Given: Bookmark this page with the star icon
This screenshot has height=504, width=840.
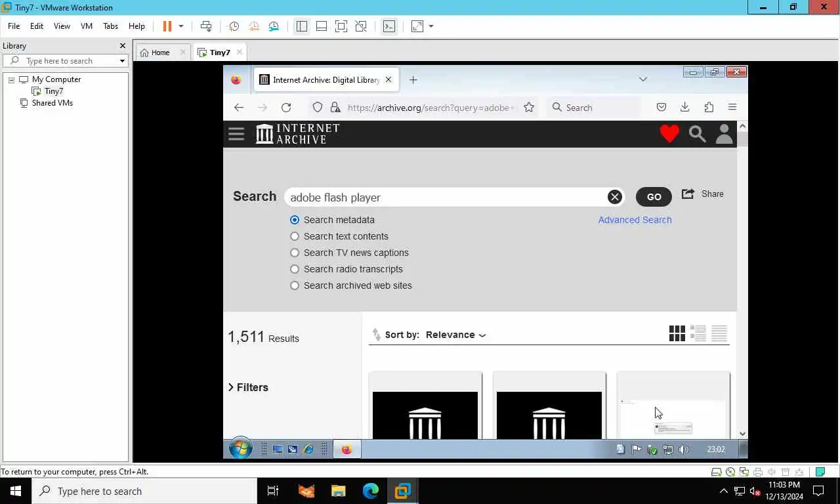Looking at the screenshot, I should [x=529, y=108].
